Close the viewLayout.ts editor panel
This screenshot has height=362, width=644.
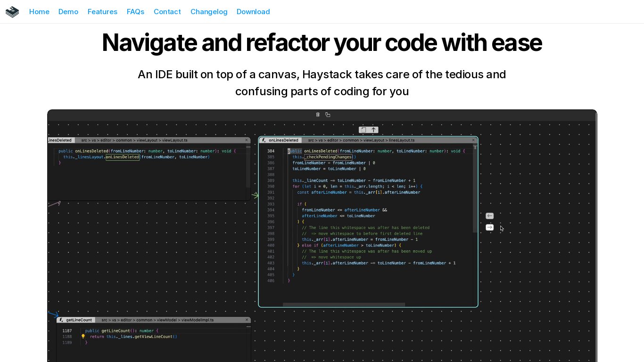click(x=247, y=140)
